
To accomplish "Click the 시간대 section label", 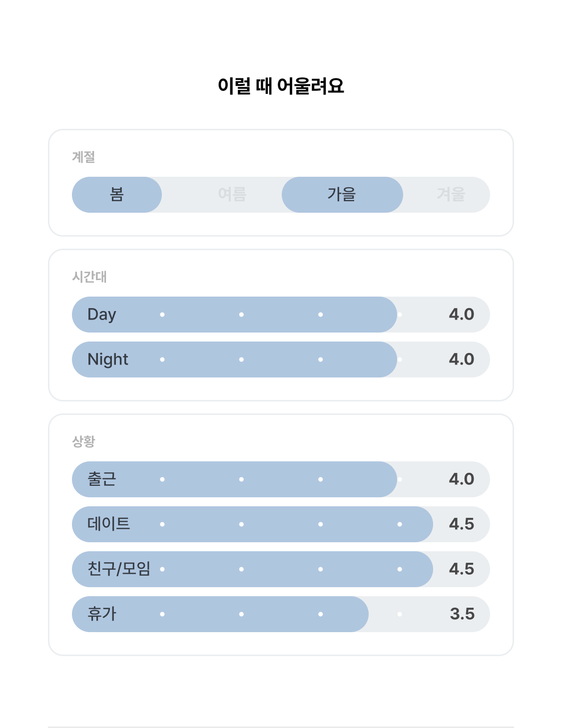I will 89,277.
